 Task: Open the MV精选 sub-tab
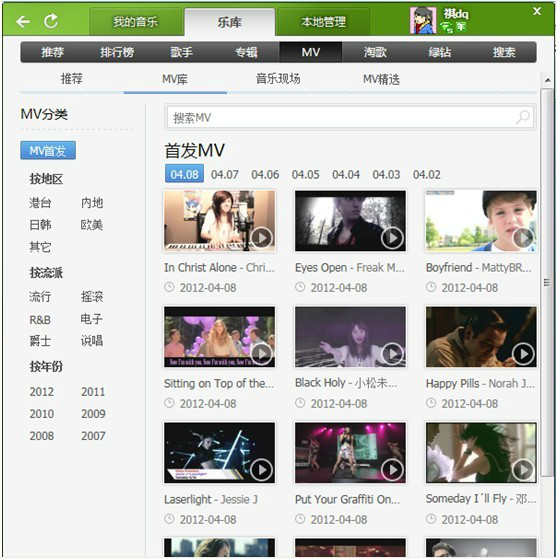[x=381, y=79]
